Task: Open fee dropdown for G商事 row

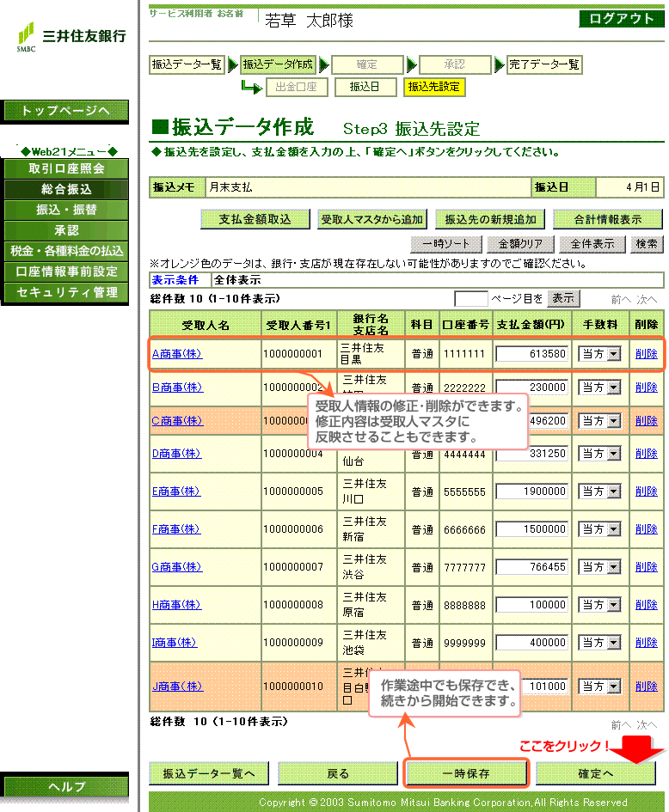Action: point(599,567)
